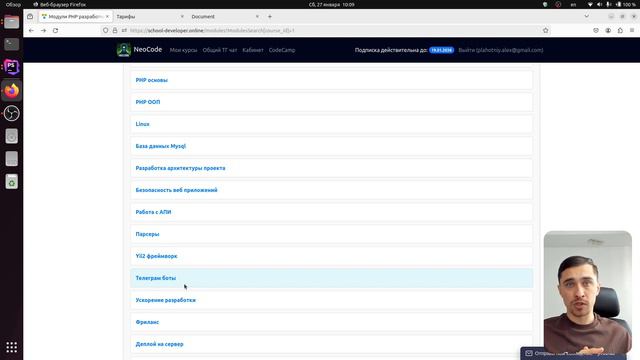Open the Linux module

point(331,124)
